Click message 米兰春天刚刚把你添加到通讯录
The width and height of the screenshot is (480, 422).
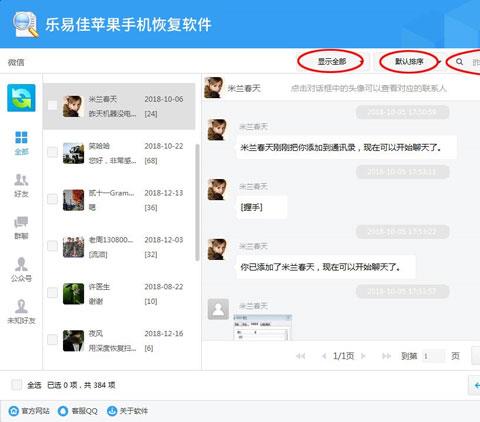346,147
